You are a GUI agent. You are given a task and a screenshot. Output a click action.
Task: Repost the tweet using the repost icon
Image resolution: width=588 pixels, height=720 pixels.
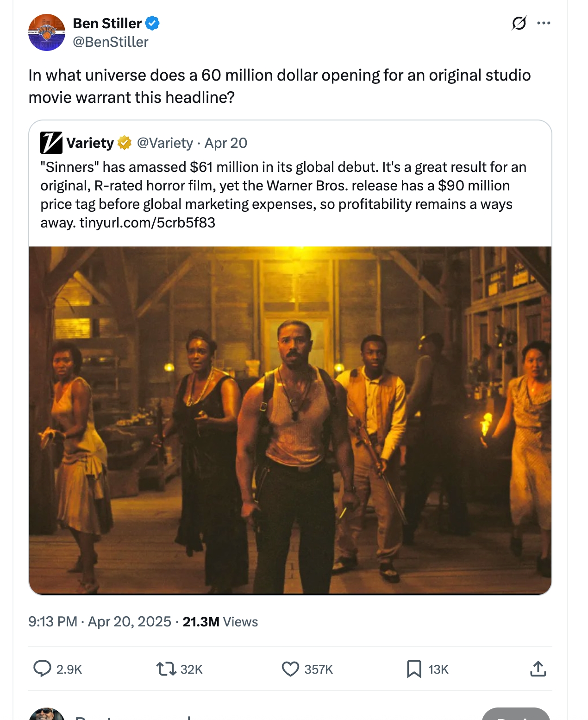[x=166, y=669]
